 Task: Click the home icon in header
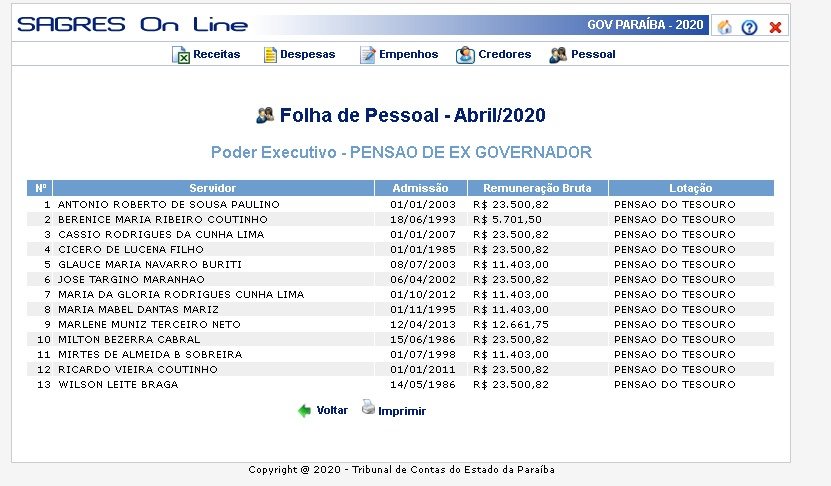coord(724,26)
